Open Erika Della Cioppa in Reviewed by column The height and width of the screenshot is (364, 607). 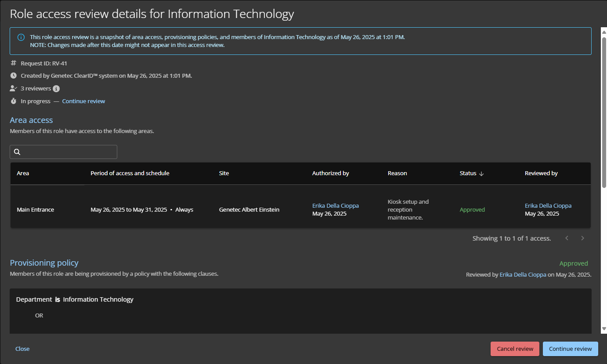548,205
